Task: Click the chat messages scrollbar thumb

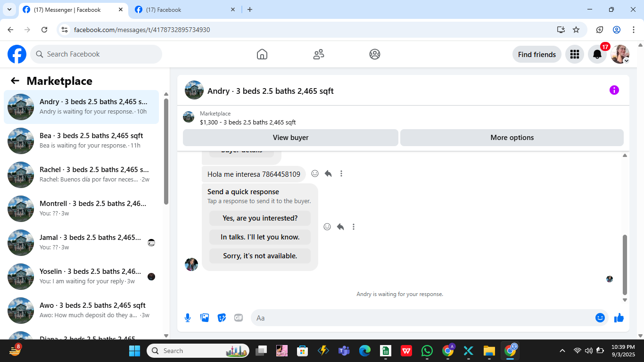Action: click(625, 265)
